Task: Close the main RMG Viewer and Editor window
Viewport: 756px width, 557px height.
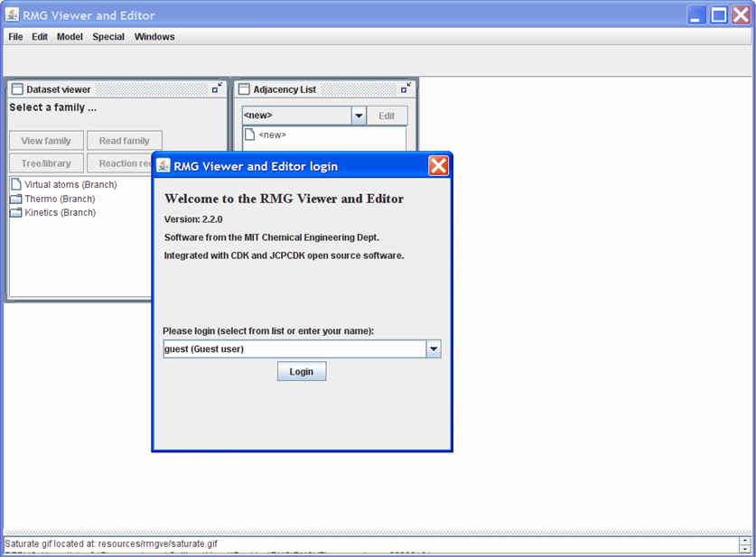Action: (x=741, y=15)
